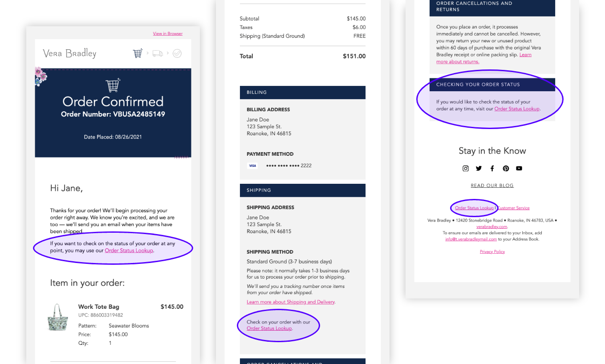605x364 pixels.
Task: Open the Customer Service footer link
Action: click(x=513, y=208)
